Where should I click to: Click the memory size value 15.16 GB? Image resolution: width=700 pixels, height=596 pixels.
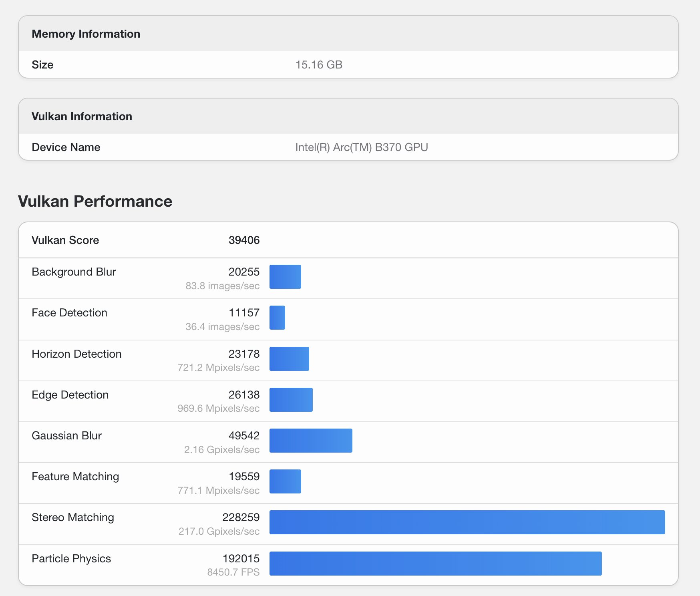(319, 65)
